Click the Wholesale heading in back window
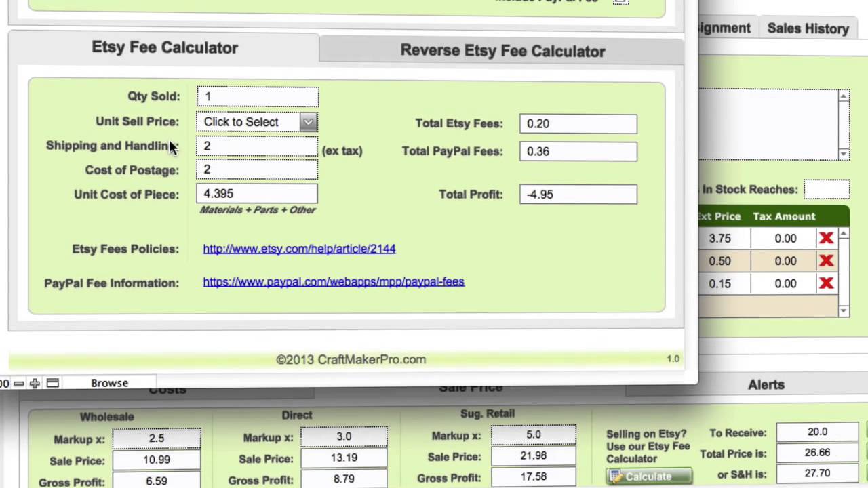The image size is (868, 488). [106, 417]
